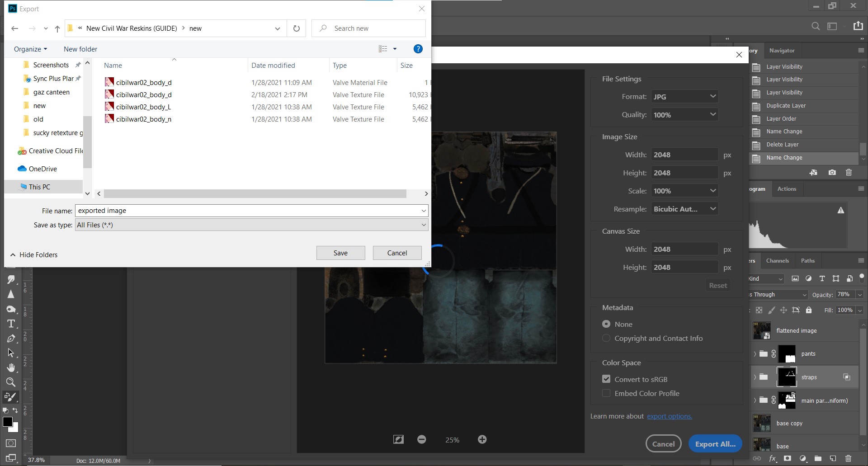This screenshot has width=868, height=466.
Task: Open the image Scale dropdown
Action: click(685, 191)
